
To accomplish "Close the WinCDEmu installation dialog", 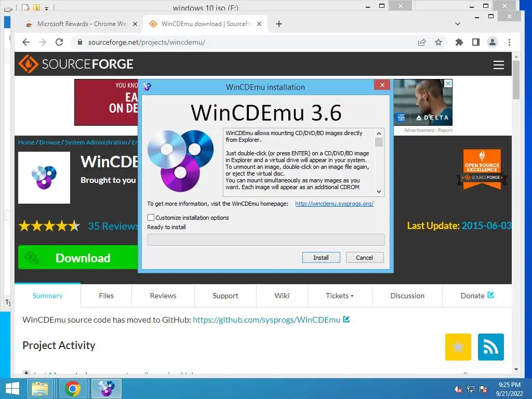I will (382, 85).
